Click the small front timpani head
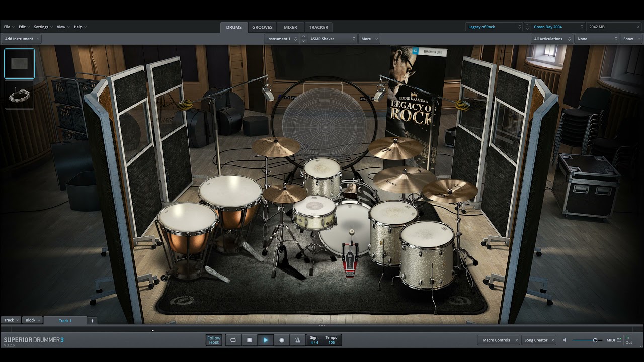Viewport: 644px width, 362px height. [x=188, y=217]
